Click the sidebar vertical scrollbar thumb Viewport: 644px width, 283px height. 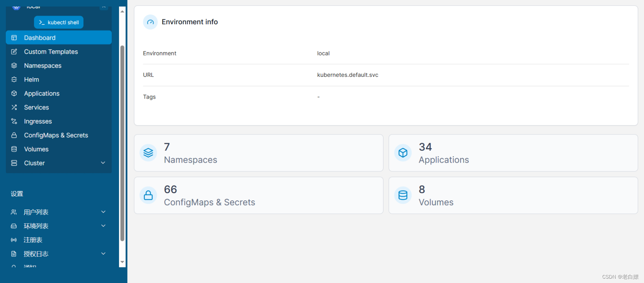122,143
